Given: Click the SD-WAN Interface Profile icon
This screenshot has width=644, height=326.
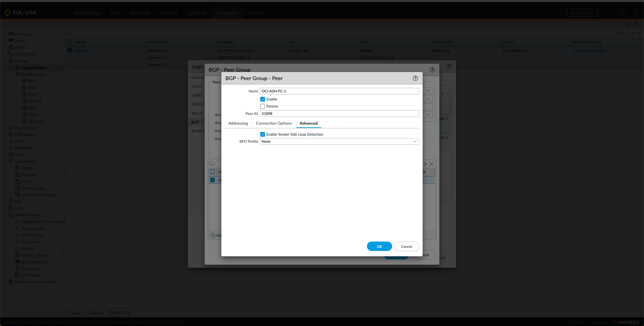Looking at the screenshot, I should click(x=11, y=282).
